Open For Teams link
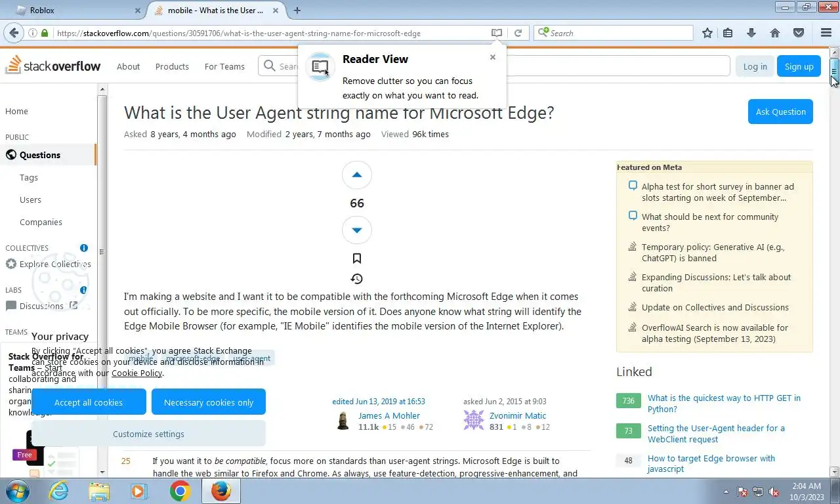Screen dimensions: 840x504 tap(224, 66)
